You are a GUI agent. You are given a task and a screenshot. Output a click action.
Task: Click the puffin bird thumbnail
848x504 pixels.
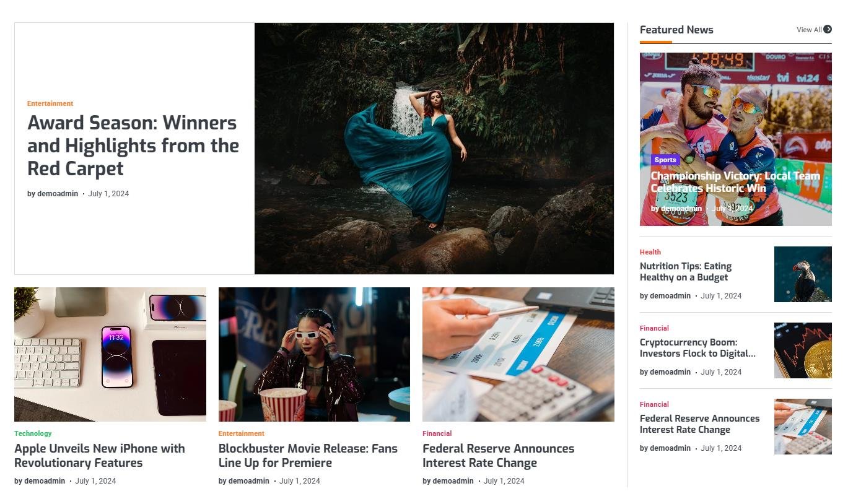pyautogui.click(x=803, y=274)
